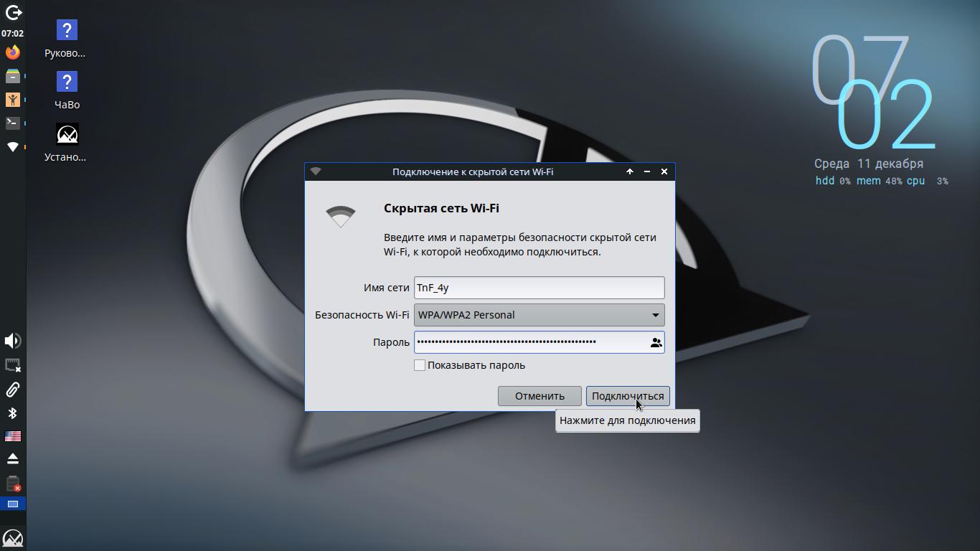The width and height of the screenshot is (980, 551).
Task: Close the hidden Wi-Fi network dialog
Action: click(x=664, y=171)
